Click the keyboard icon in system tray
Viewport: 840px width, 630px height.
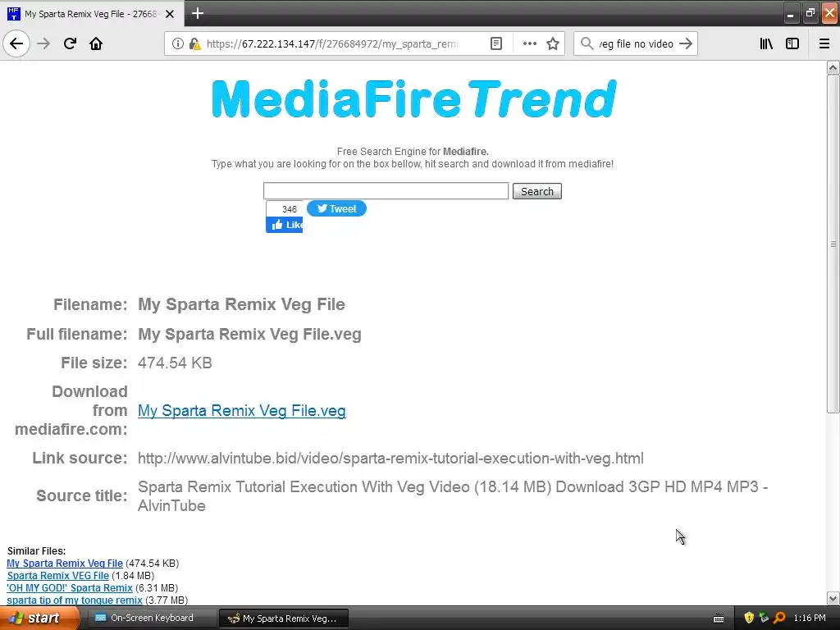(x=719, y=619)
